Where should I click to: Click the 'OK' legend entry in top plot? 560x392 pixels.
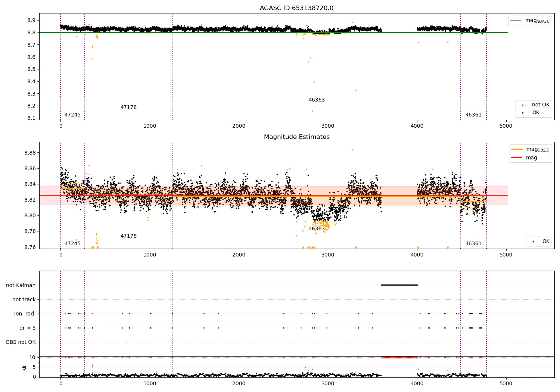[535, 113]
